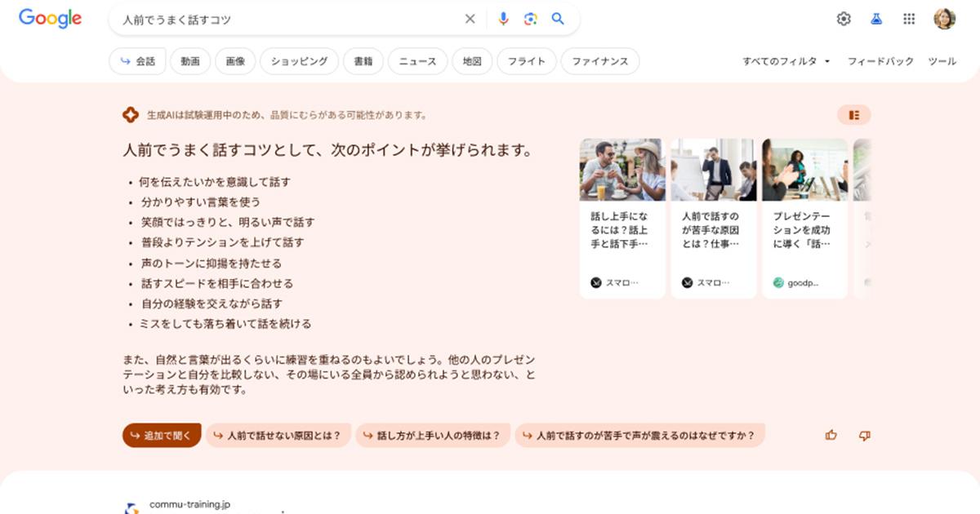
Task: Toggle the AI overview layout view
Action: pos(853,115)
